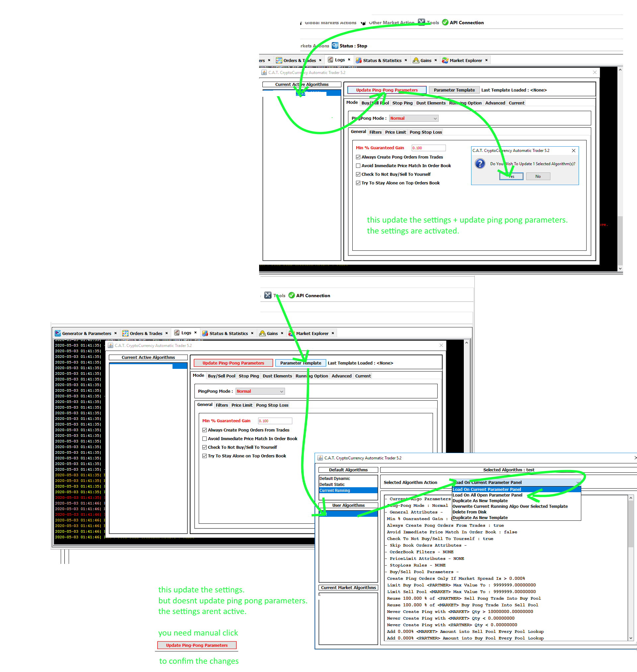Image resolution: width=637 pixels, height=672 pixels.
Task: Click Logs tab icon in lower screenshot
Action: click(177, 333)
